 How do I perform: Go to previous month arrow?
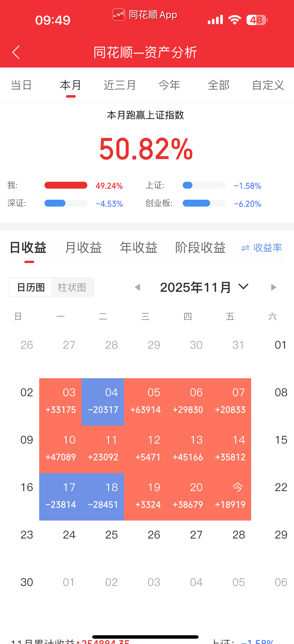[x=138, y=287]
